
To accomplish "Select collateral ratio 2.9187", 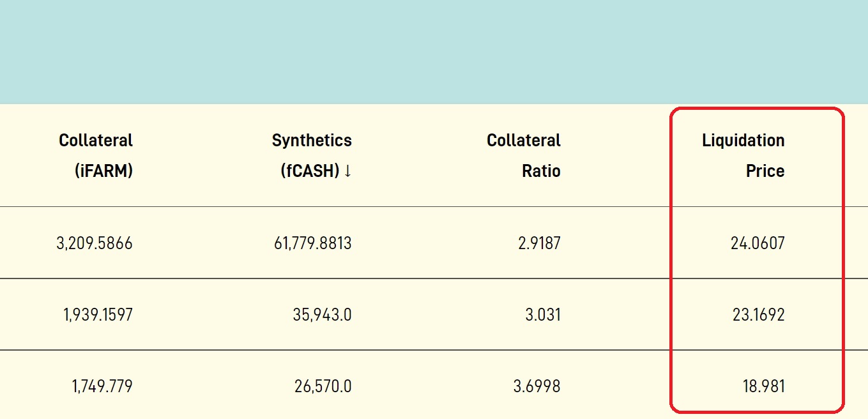I will coord(540,243).
